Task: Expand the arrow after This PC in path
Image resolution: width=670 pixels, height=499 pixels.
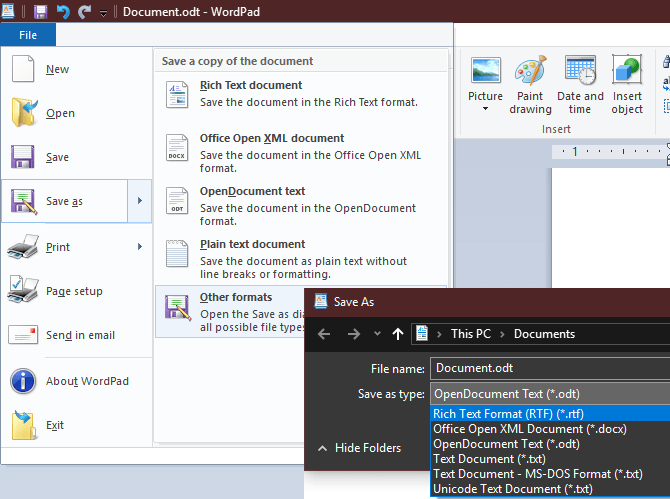Action: 502,334
